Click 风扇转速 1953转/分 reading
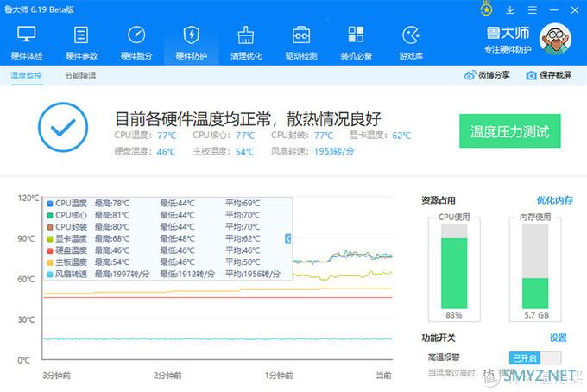 click(x=312, y=151)
